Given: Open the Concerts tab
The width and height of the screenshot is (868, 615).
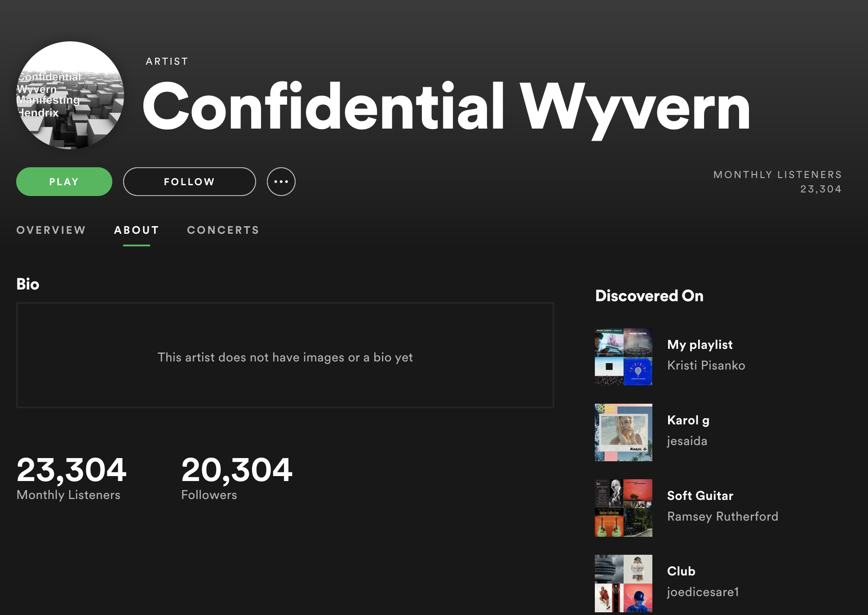Looking at the screenshot, I should pos(223,230).
